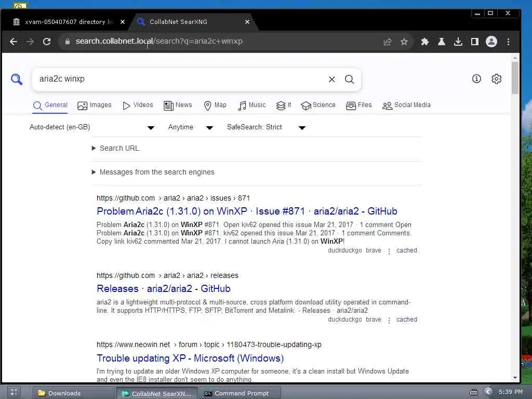Click the page vertical scrollbar thumb
This screenshot has height=399, width=532.
515,78
